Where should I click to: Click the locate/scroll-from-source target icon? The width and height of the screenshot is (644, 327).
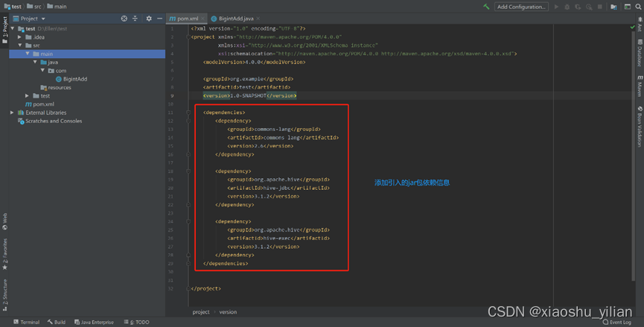click(x=124, y=19)
